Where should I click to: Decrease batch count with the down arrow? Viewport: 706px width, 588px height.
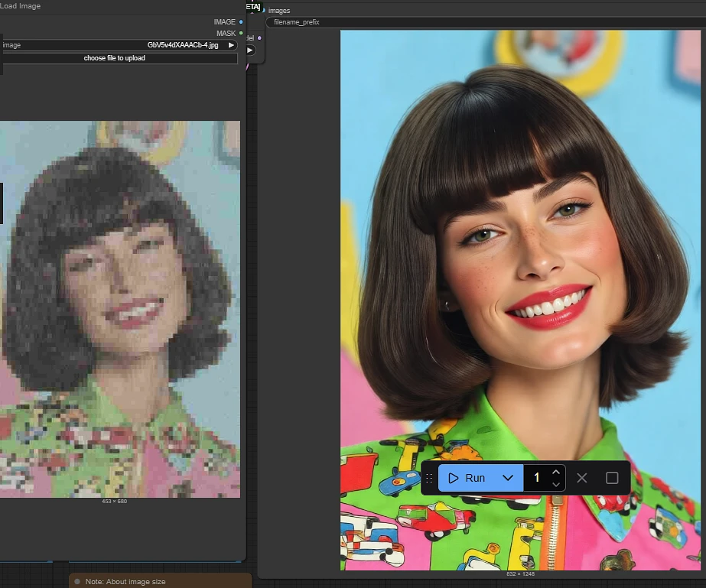click(556, 484)
